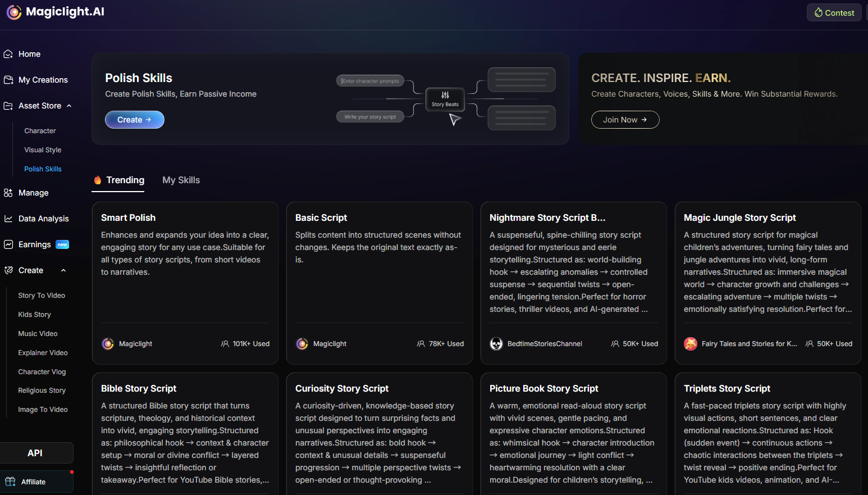Click the Manage grid icon
The width and height of the screenshot is (868, 495).
tap(8, 193)
